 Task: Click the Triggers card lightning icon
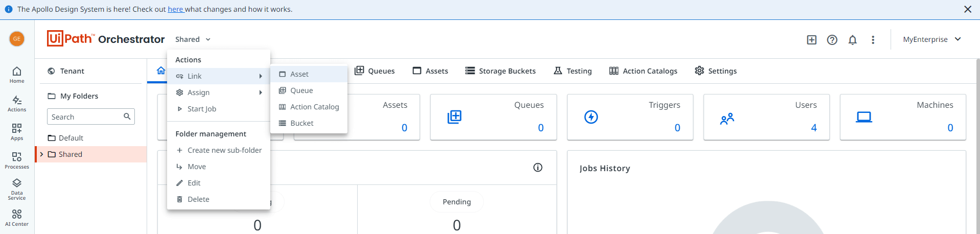coord(591,117)
